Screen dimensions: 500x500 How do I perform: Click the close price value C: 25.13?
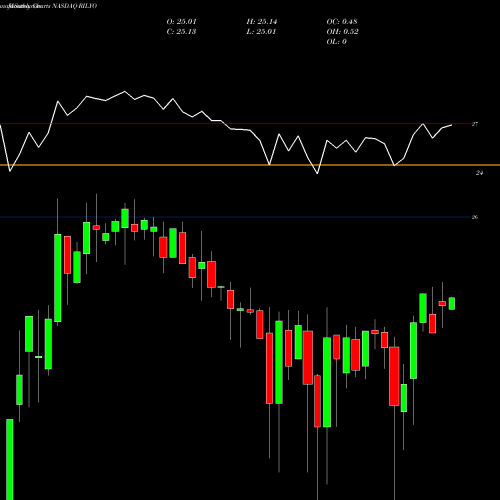pos(181,32)
